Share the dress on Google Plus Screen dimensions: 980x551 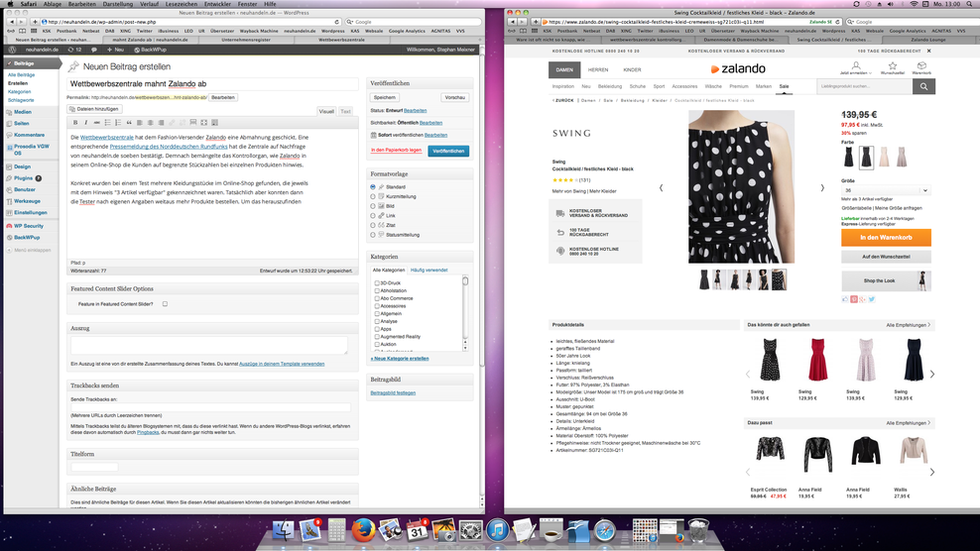pos(863,299)
